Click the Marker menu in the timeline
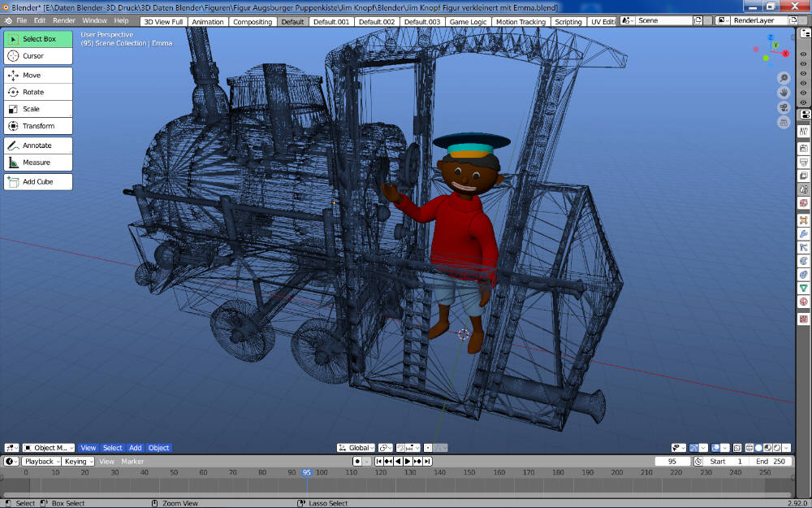The width and height of the screenshot is (812, 508). [132, 461]
